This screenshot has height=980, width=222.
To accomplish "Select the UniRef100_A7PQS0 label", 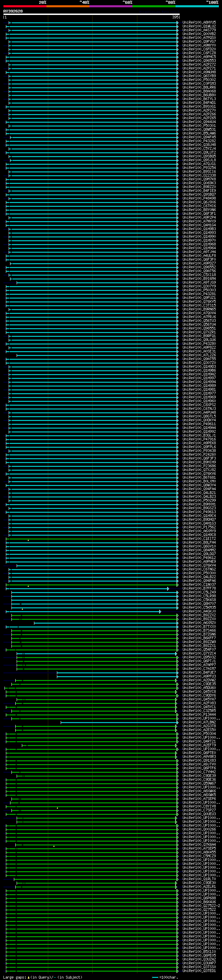I will tap(199, 38).
